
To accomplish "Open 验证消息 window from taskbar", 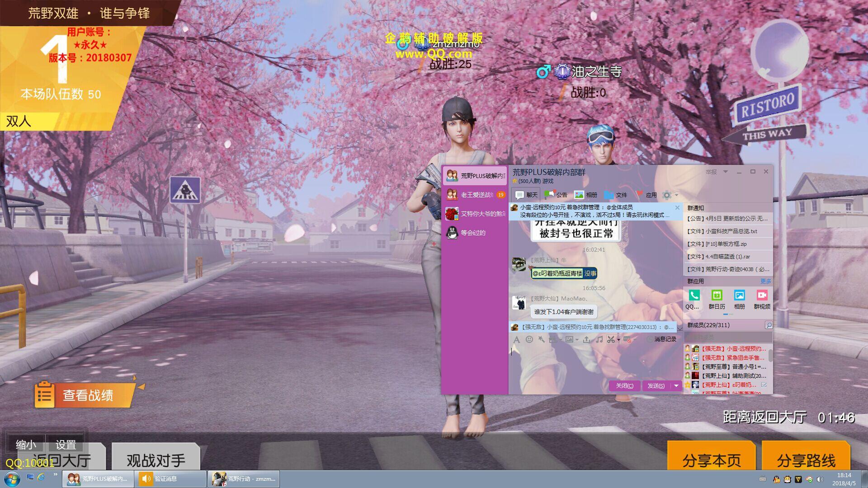I will point(170,479).
